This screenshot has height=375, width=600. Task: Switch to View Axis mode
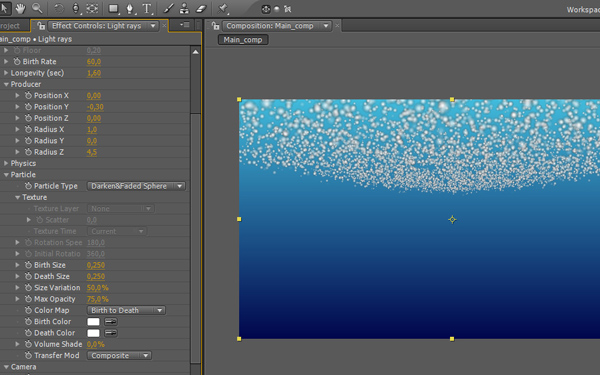point(287,9)
